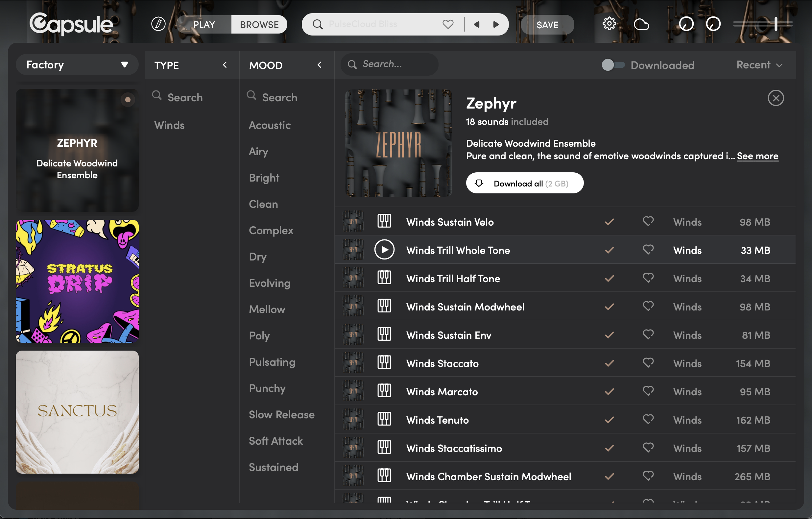Go to next preset arrow
This screenshot has height=519, width=812.
(496, 24)
